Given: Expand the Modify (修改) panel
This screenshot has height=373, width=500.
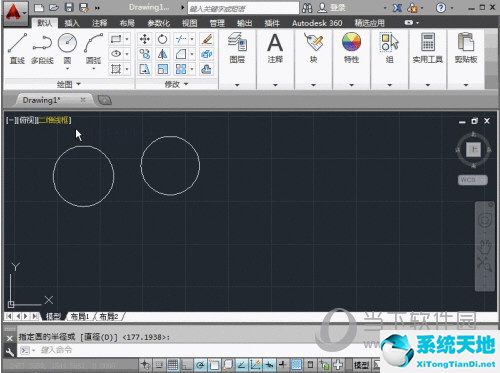Looking at the screenshot, I should tap(176, 84).
